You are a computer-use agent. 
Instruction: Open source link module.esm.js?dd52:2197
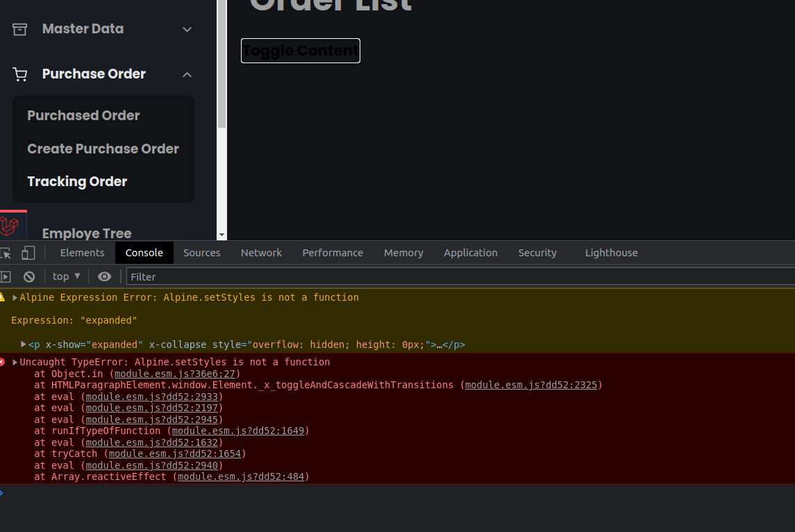tap(151, 408)
